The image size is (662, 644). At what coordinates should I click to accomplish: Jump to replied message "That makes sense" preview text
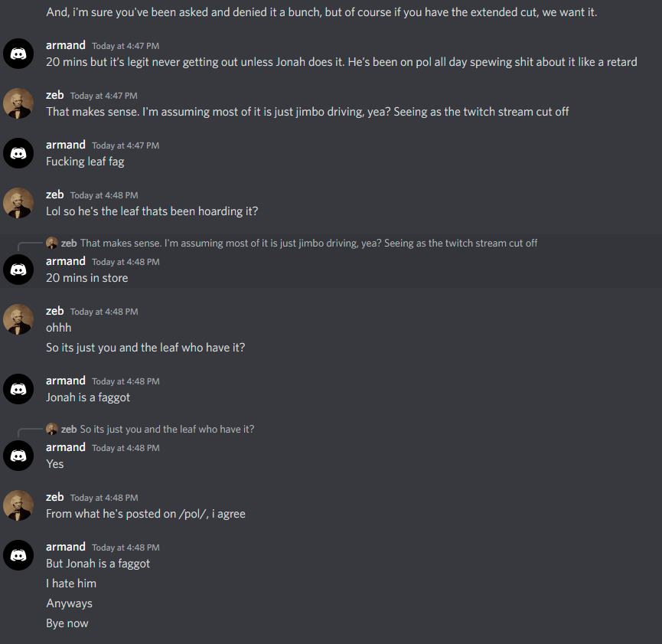(308, 243)
